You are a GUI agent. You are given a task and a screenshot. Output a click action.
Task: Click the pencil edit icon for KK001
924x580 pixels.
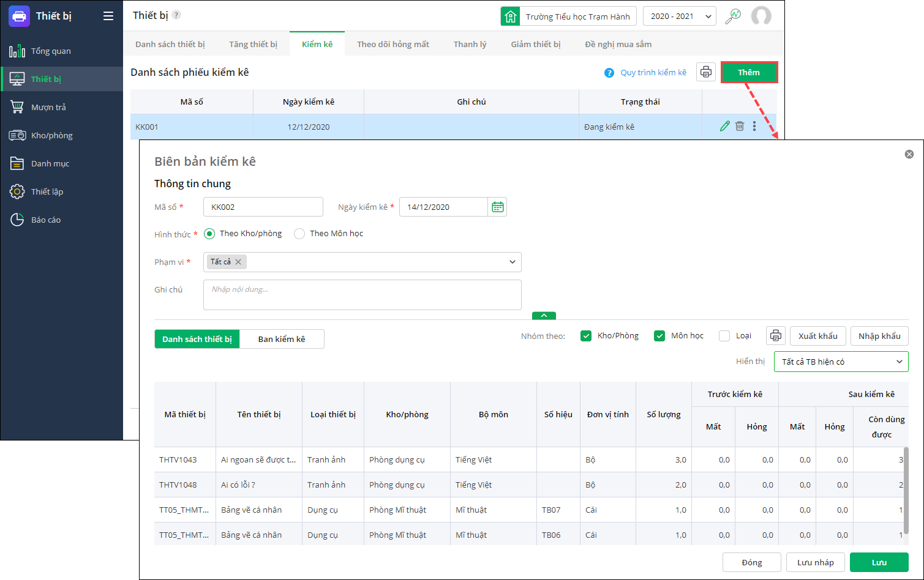pyautogui.click(x=724, y=126)
